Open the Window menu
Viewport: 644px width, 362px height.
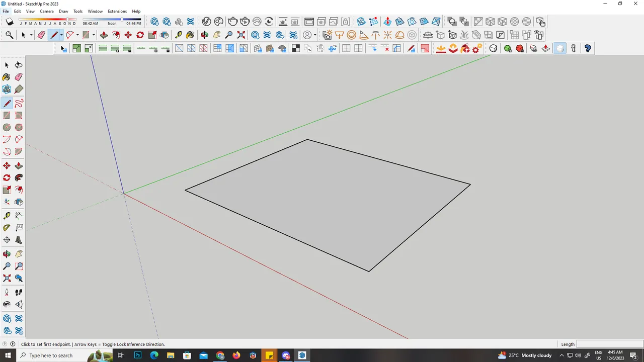[x=95, y=11]
